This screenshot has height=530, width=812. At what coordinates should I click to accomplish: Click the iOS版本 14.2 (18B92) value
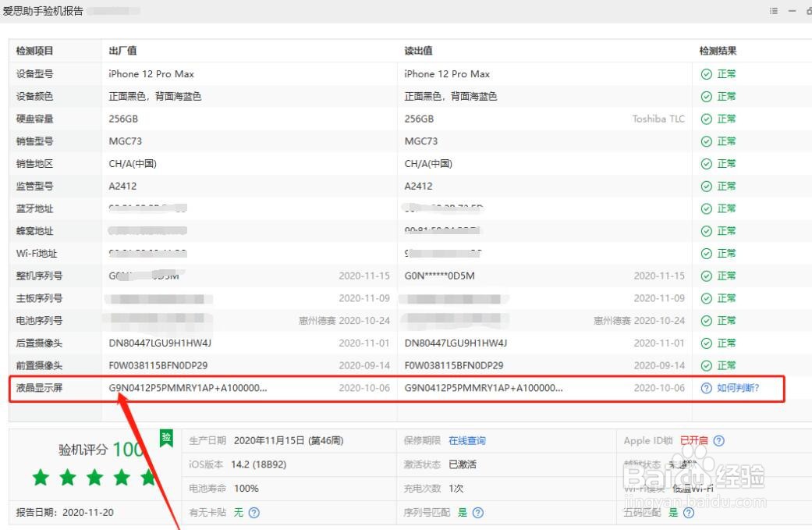coord(258,464)
